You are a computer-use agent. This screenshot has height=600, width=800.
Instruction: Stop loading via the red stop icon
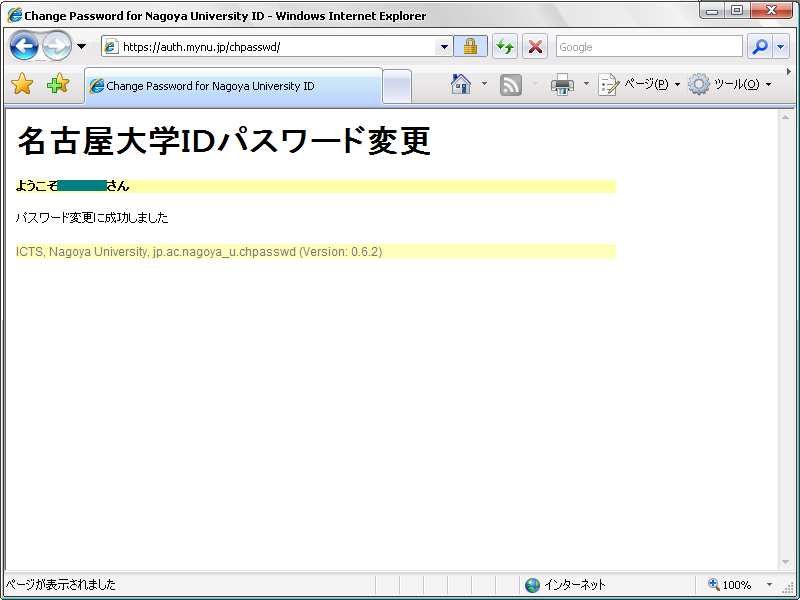tap(535, 46)
